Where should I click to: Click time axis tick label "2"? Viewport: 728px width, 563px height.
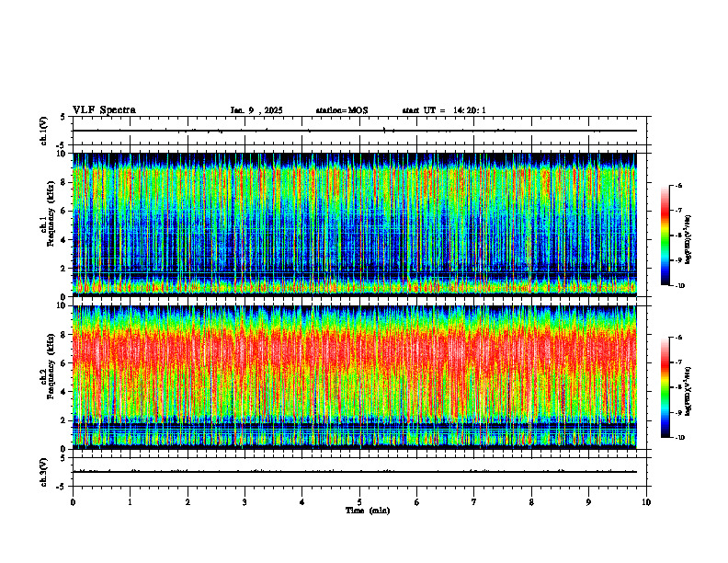(x=188, y=502)
